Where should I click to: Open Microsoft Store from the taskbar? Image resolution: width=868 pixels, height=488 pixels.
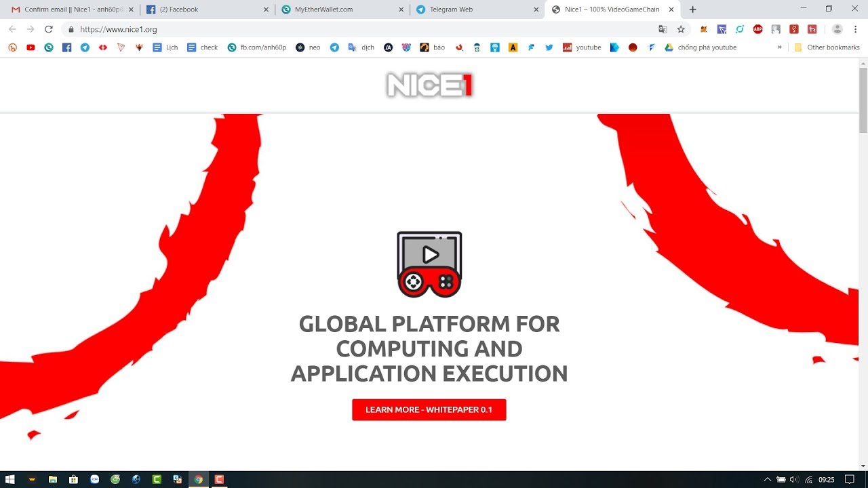[73, 479]
